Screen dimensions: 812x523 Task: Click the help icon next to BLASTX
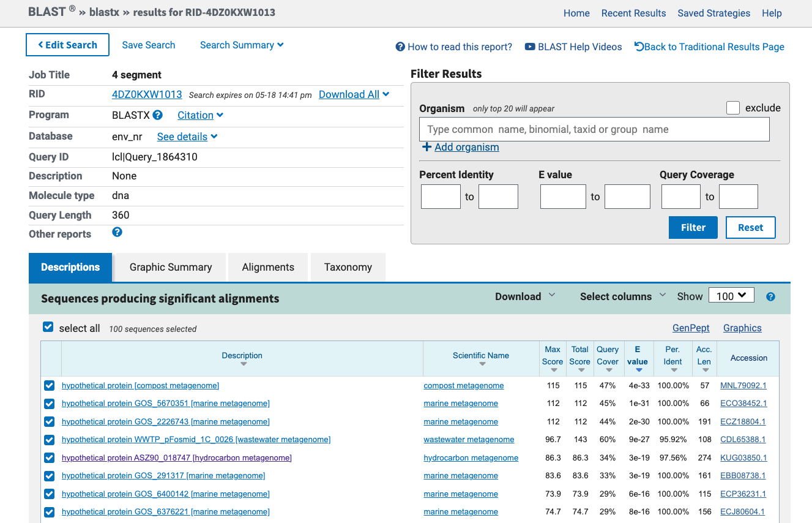pos(157,115)
